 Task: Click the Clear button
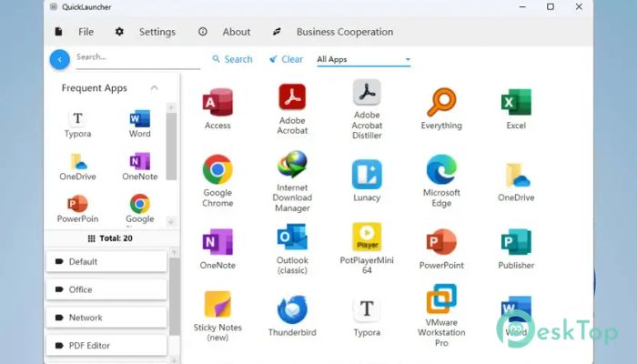click(x=287, y=59)
